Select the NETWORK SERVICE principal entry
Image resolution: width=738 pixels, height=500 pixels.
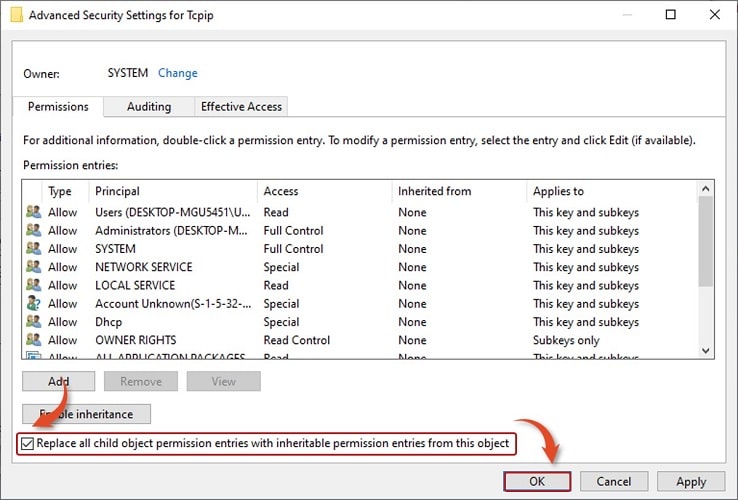pos(144,267)
